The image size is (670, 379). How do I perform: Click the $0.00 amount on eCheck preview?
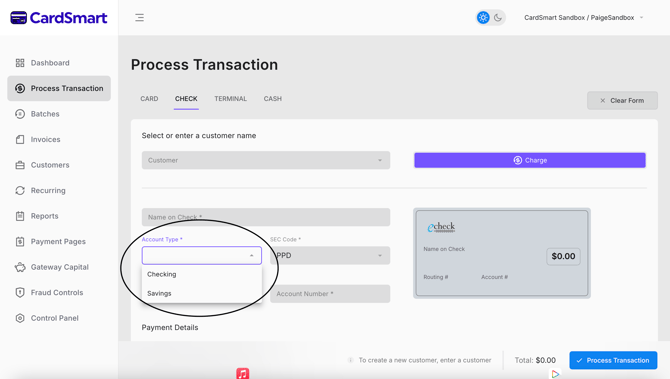563,256
